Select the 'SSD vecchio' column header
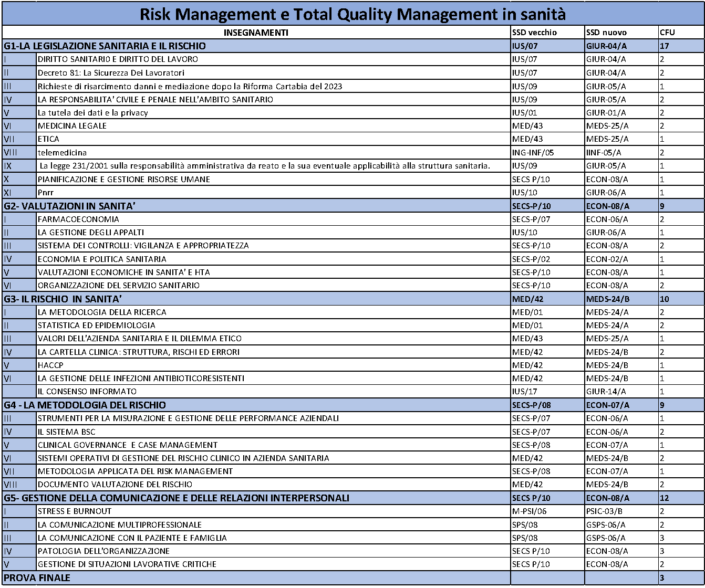Image resolution: width=705 pixels, height=588 pixels. click(x=547, y=33)
